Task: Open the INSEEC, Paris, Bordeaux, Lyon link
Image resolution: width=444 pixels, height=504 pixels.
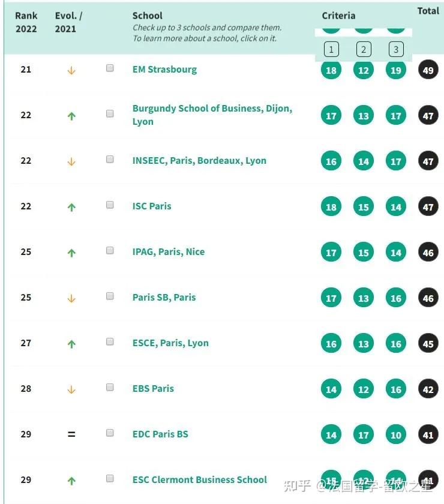Action: click(x=199, y=161)
